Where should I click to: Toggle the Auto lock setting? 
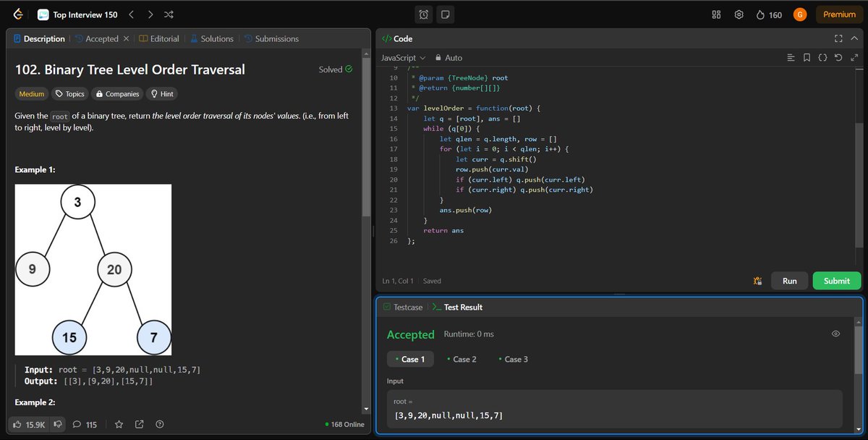(448, 58)
